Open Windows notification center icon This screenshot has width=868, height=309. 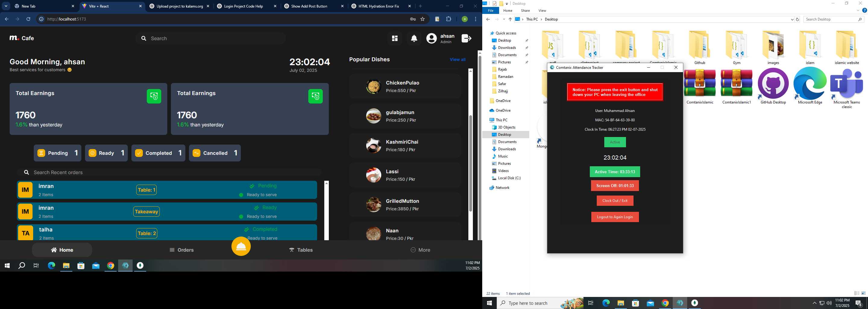pyautogui.click(x=859, y=303)
